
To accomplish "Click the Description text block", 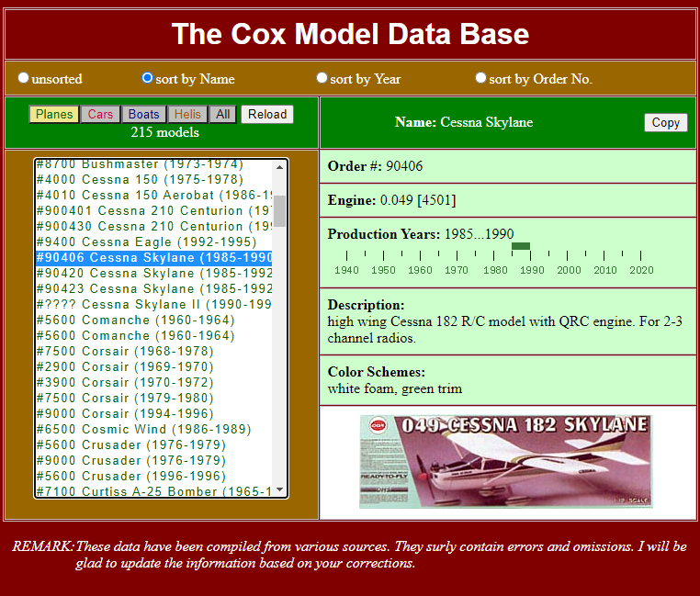I will [x=505, y=321].
